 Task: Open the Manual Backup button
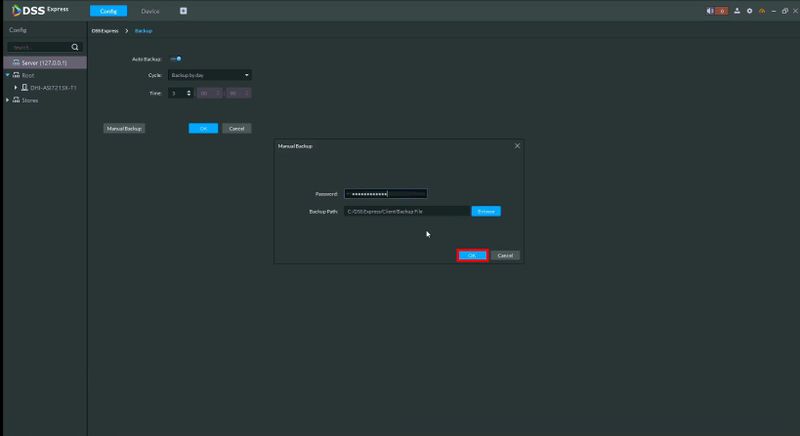click(124, 129)
